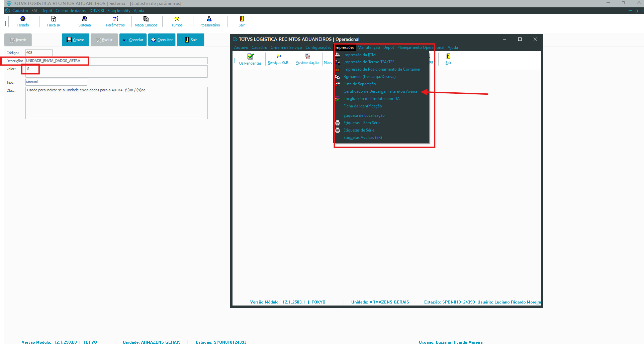Save with the Gravar button
The width and height of the screenshot is (644, 344).
pyautogui.click(x=75, y=40)
